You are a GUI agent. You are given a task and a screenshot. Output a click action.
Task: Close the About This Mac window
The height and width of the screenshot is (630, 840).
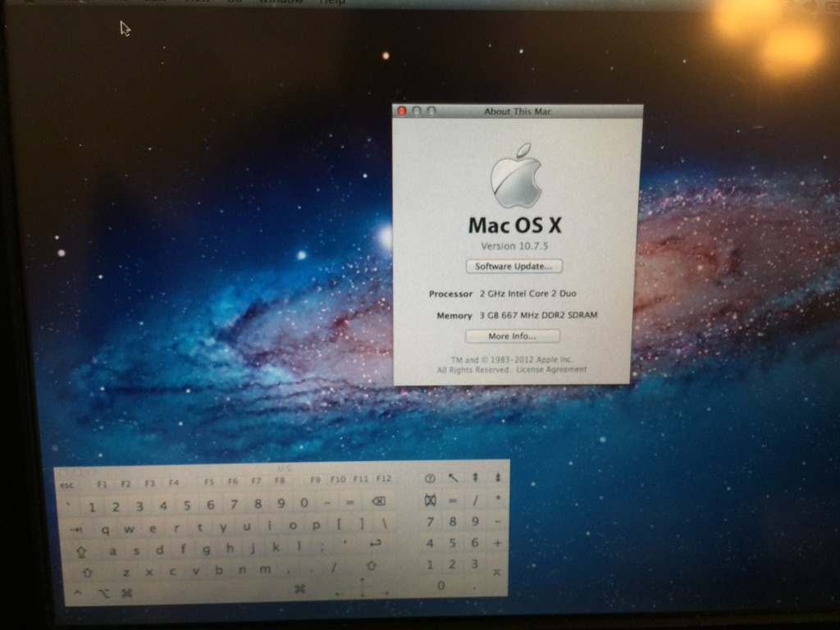[401, 111]
